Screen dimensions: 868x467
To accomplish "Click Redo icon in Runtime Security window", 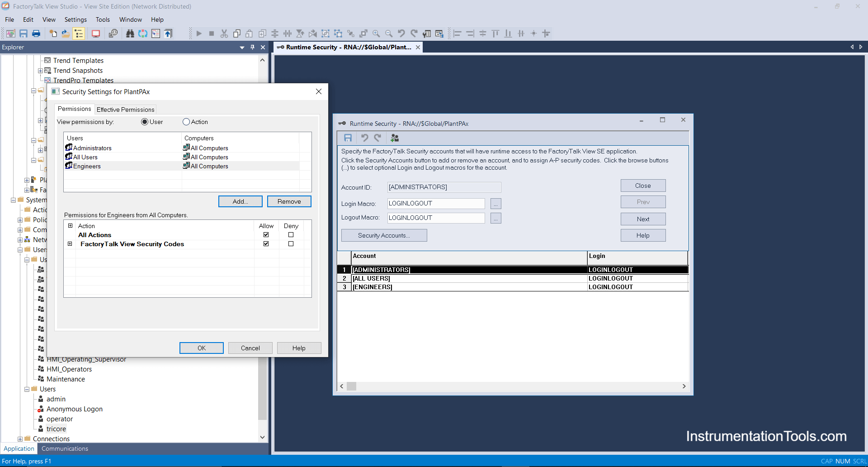I will coord(377,138).
